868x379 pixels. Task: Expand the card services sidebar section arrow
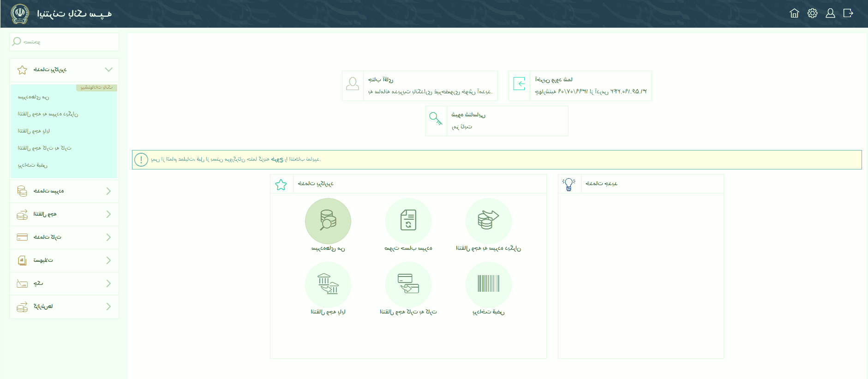(108, 237)
